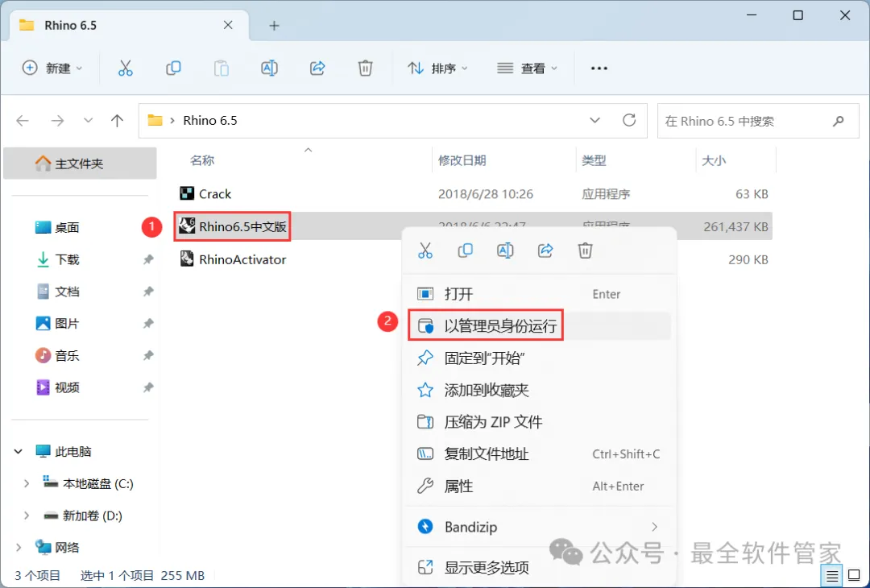Sort by the 类型 column header
The image size is (870, 588).
click(x=594, y=160)
